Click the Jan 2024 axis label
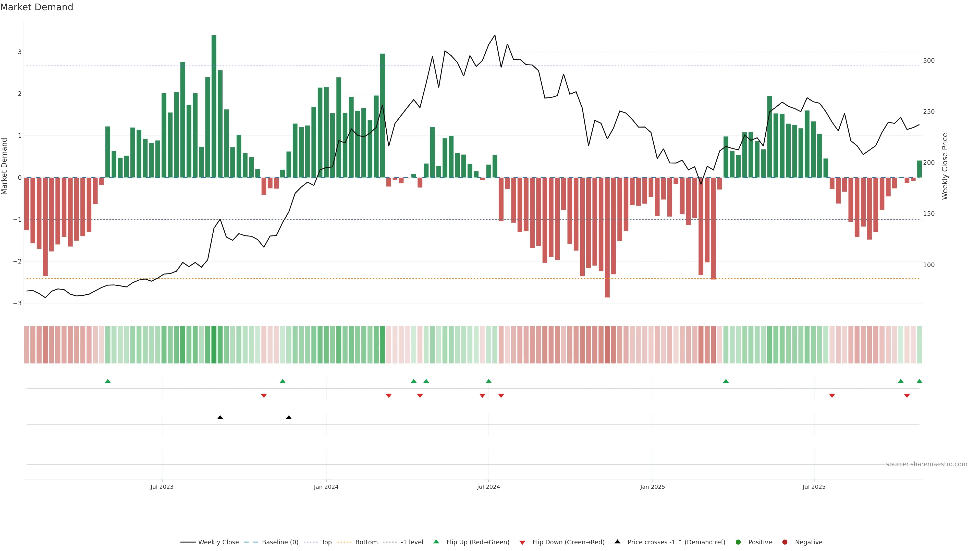 (x=326, y=487)
